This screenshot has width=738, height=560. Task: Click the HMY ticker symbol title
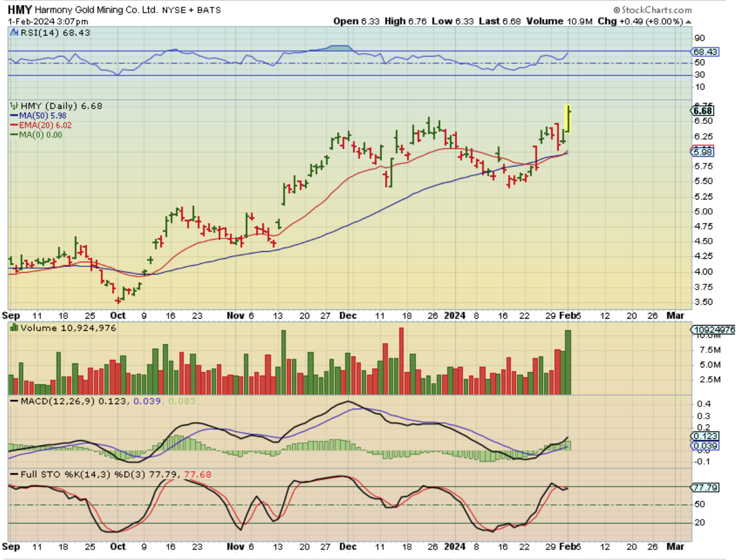pos(20,9)
